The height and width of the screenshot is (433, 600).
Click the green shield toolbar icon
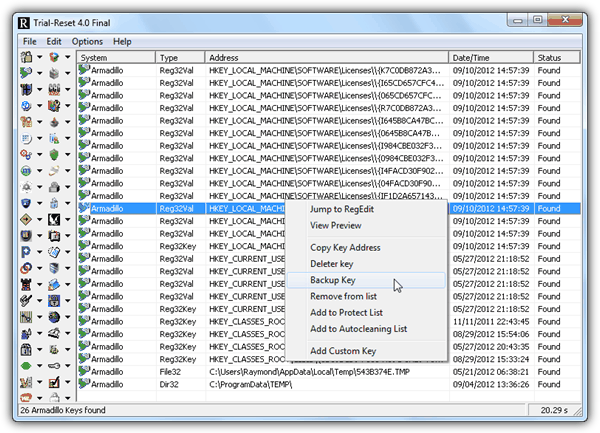point(54,155)
